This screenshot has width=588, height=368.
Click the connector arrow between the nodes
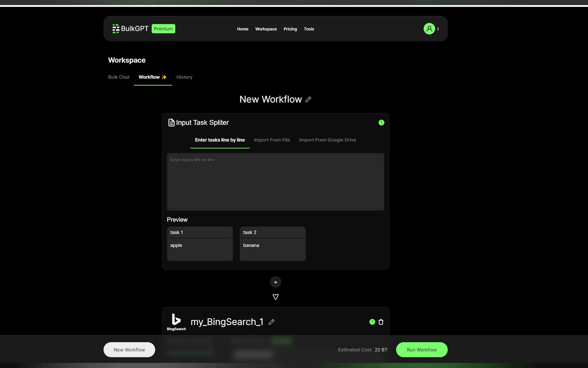point(275,297)
